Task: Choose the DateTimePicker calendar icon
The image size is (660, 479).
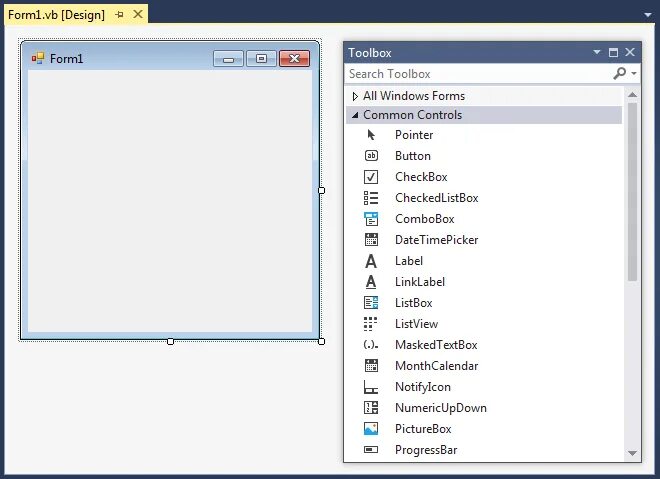Action: [x=371, y=240]
